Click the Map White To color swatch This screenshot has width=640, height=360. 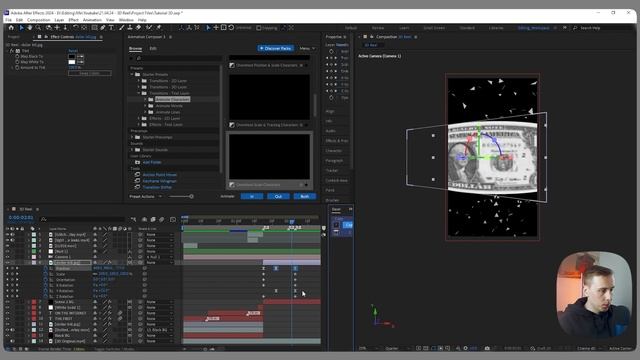pos(72,62)
